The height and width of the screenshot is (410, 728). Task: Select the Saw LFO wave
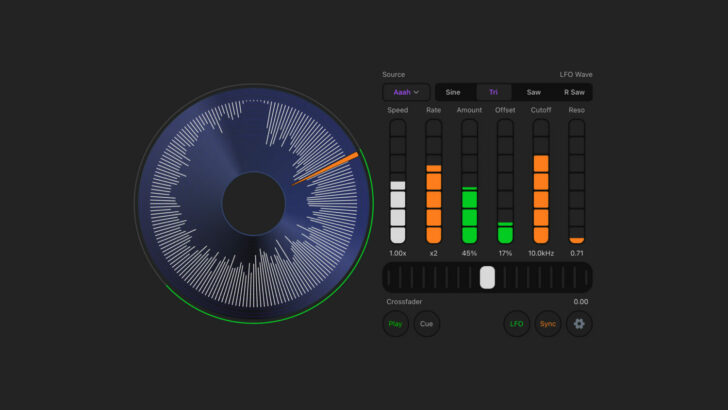click(x=533, y=92)
